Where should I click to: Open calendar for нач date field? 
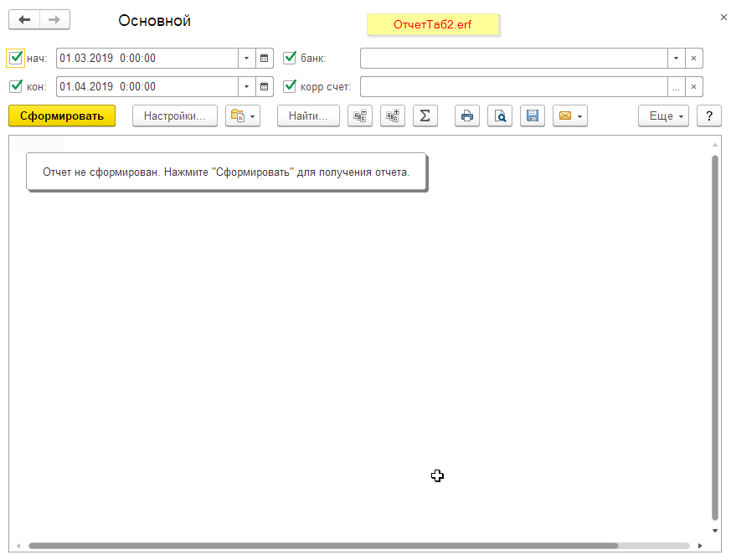[x=265, y=59]
